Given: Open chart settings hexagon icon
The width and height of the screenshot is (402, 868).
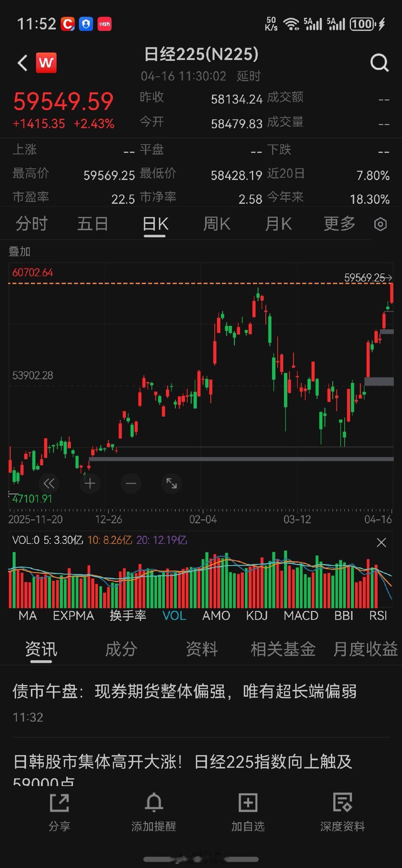Looking at the screenshot, I should point(380,224).
